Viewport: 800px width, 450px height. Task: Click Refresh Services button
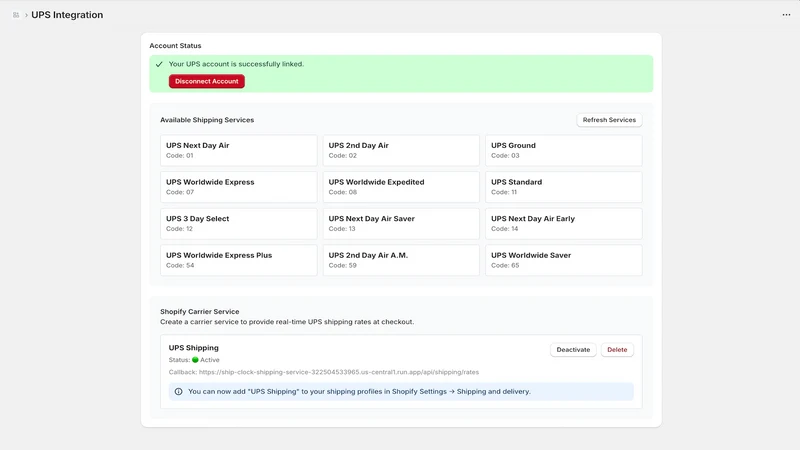(x=609, y=120)
